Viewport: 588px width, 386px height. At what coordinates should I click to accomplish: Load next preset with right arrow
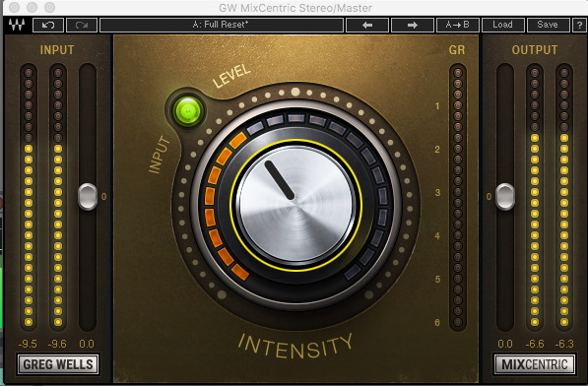point(412,25)
